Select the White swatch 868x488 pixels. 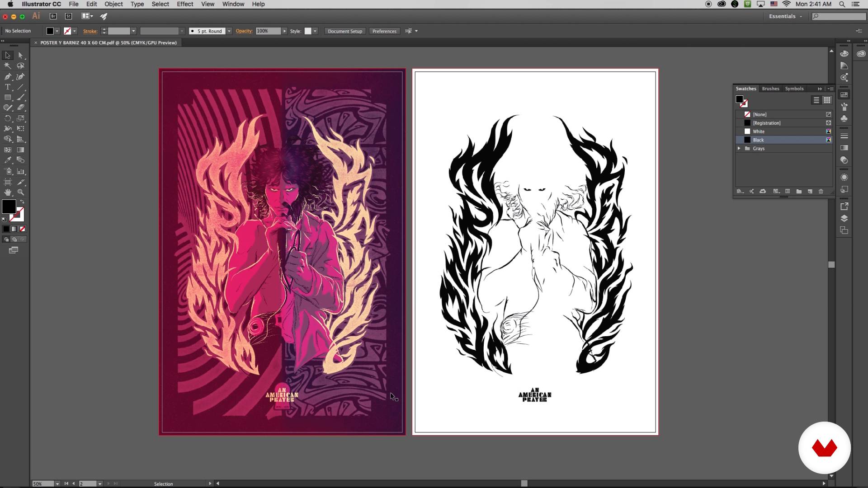(784, 131)
